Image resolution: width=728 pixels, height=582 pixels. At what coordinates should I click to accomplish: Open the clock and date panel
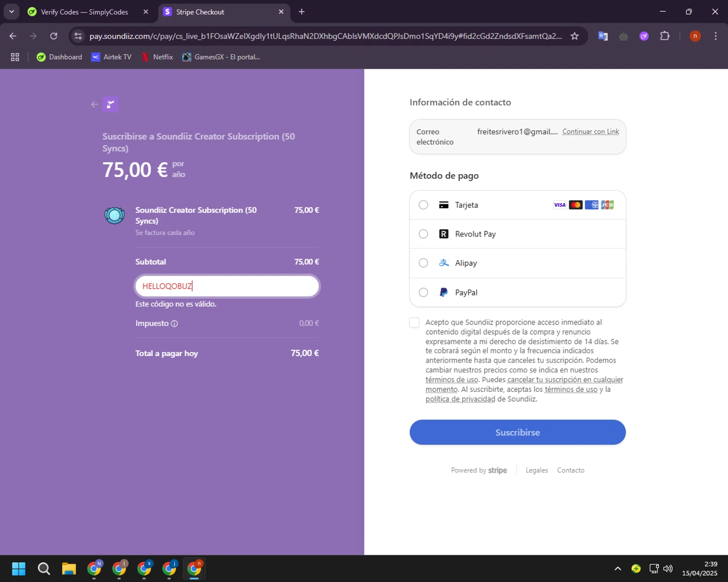click(x=699, y=568)
